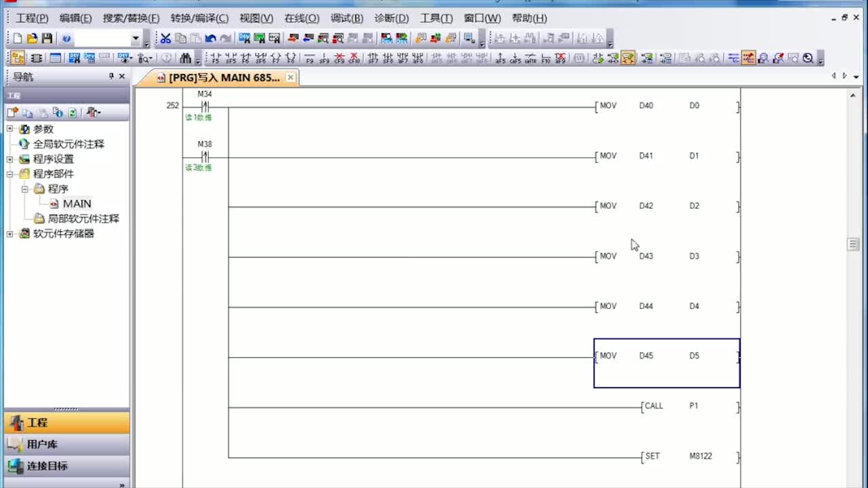868x488 pixels.
Task: Insert normally closed contact F6
Action: pyautogui.click(x=245, y=58)
